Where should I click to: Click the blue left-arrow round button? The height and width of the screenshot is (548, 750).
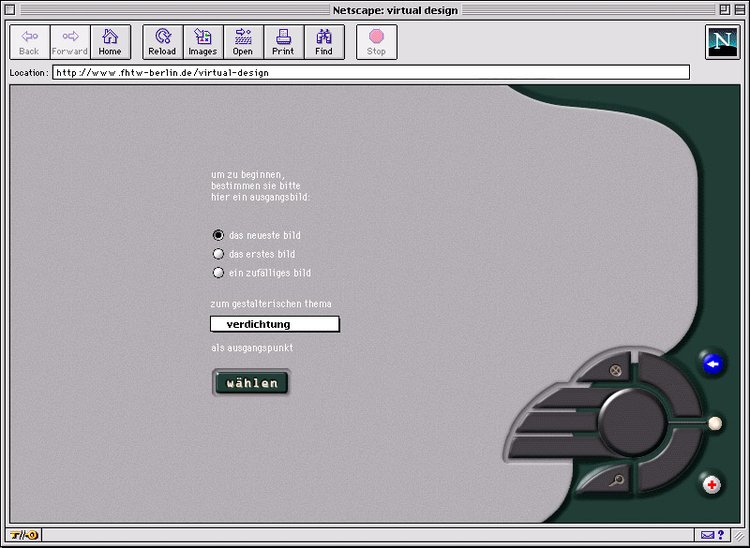tap(712, 364)
